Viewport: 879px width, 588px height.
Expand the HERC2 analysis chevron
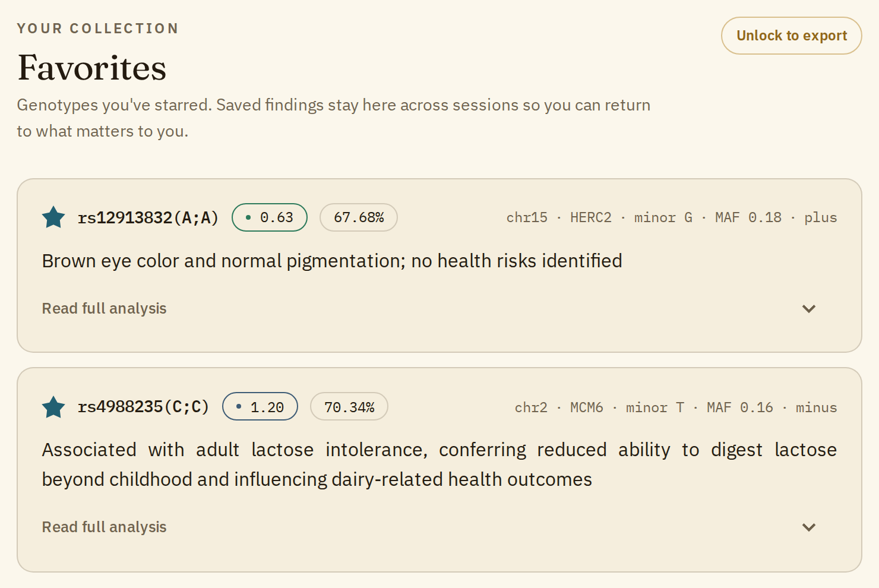[x=809, y=308]
